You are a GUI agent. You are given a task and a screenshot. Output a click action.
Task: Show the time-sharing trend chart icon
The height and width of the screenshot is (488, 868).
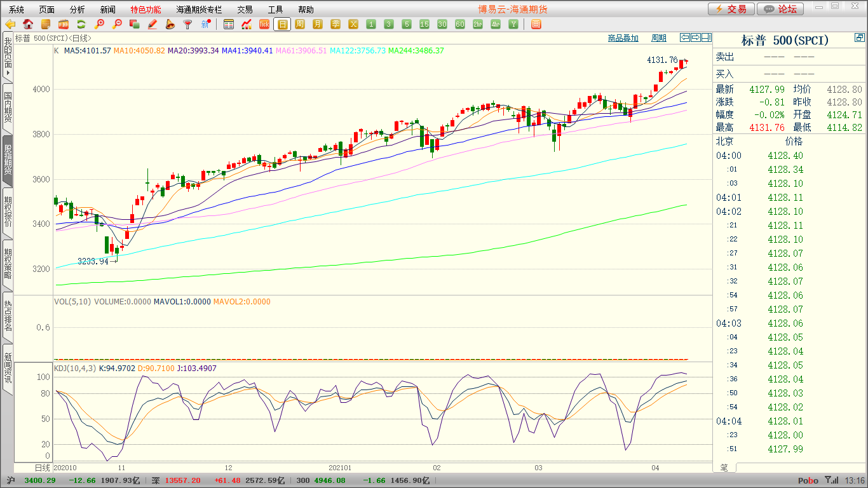(247, 24)
